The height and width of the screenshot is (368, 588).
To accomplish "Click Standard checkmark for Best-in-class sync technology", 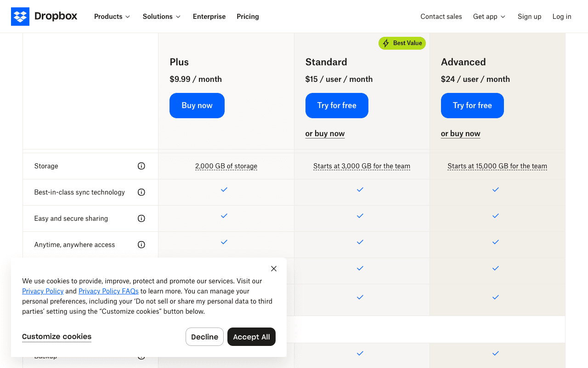I will (360, 190).
